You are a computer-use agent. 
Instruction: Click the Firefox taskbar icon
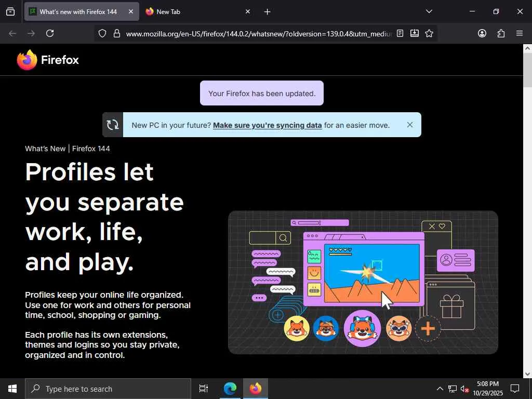(256, 389)
